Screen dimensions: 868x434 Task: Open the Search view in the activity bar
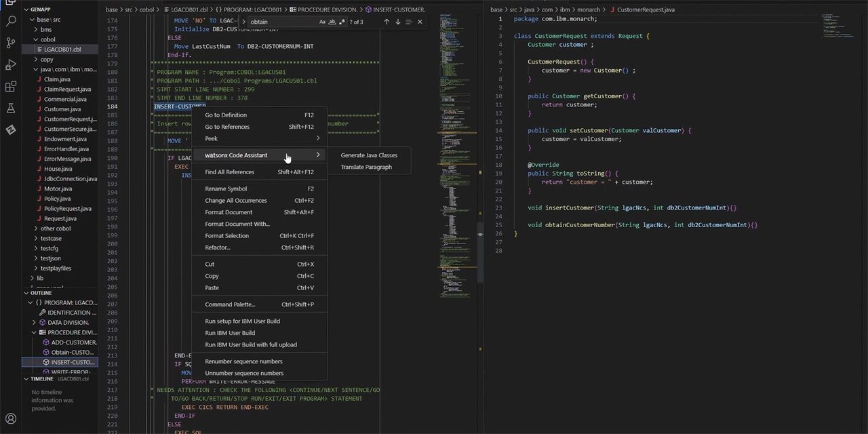[9, 21]
